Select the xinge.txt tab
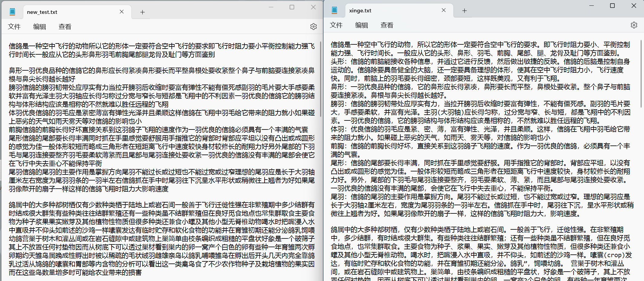This screenshot has width=644, height=281. [399, 11]
